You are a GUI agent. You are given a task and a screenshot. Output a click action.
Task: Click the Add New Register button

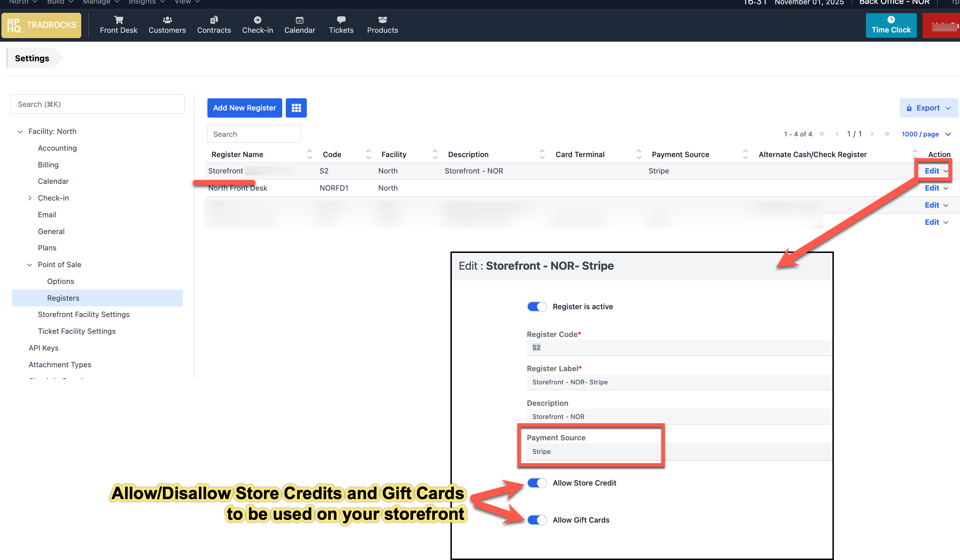pyautogui.click(x=244, y=108)
